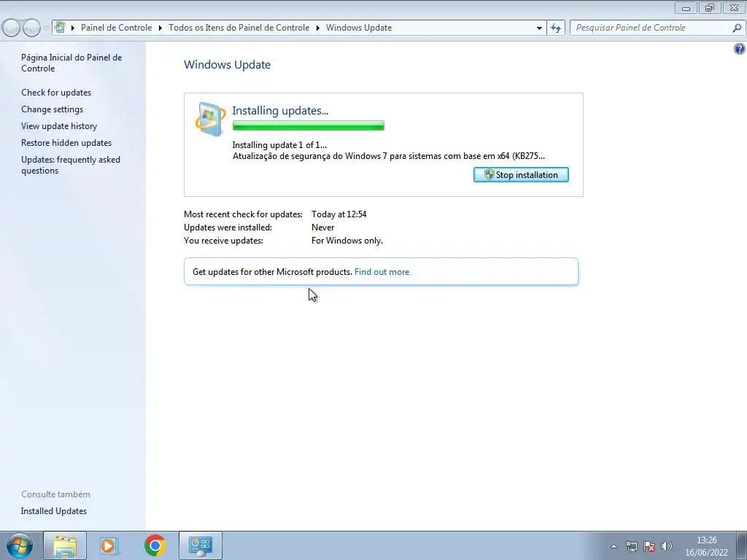The image size is (747, 560).
Task: Minimize the Control Panel window
Action: coord(686,7)
